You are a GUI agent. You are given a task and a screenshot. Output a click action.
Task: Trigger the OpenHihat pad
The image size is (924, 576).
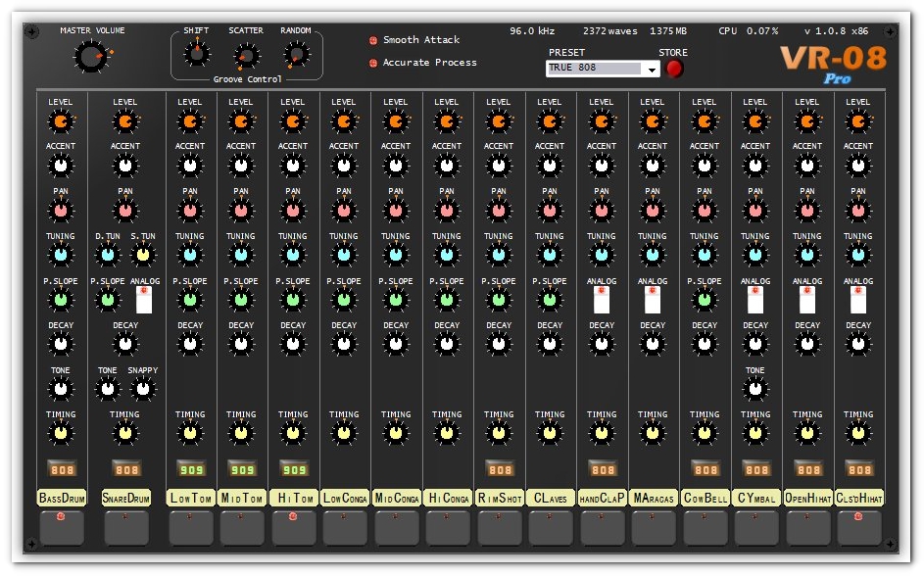point(807,529)
